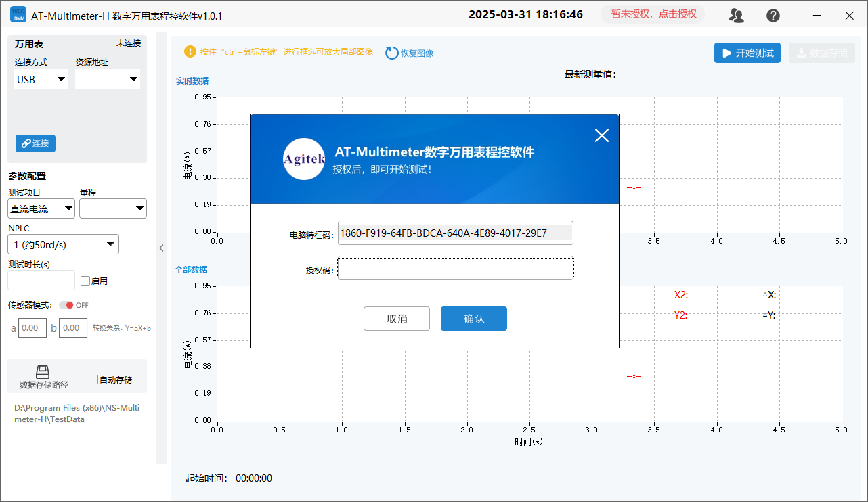Viewport: 868px width, 502px height.
Task: Click the Agitek logo in the dialog
Action: [304, 159]
